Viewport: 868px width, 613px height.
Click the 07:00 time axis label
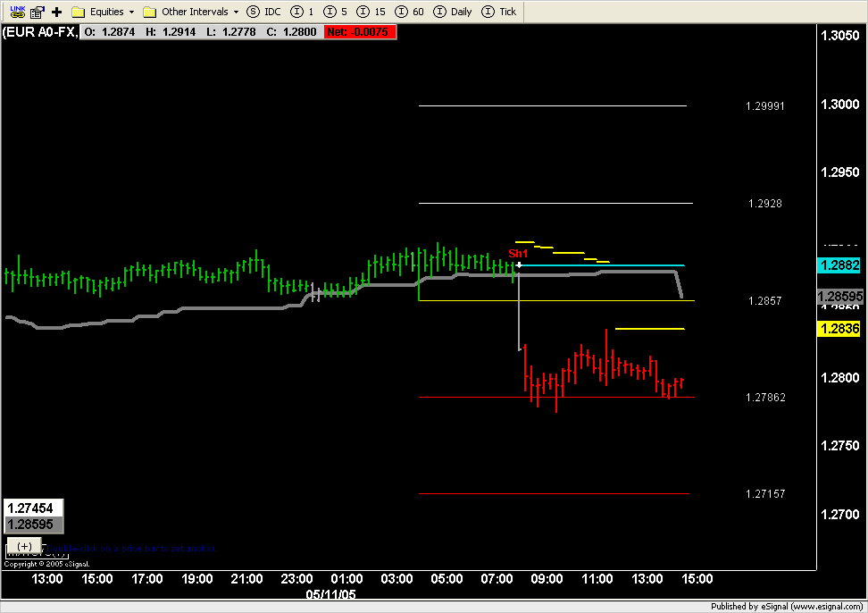tap(497, 579)
